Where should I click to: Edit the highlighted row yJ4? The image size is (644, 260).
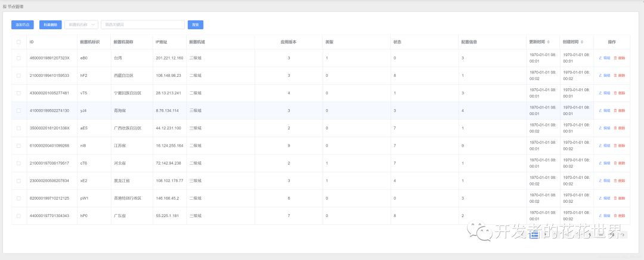tap(605, 110)
